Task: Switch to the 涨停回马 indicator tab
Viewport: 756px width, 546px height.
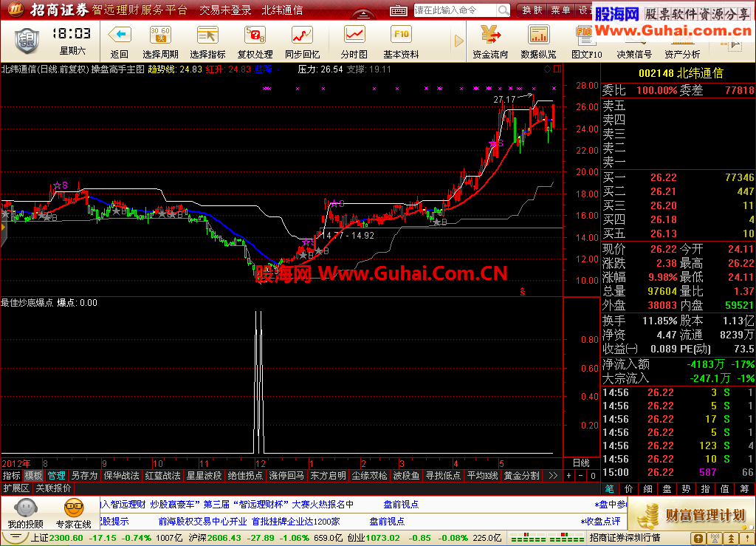Action: [287, 476]
